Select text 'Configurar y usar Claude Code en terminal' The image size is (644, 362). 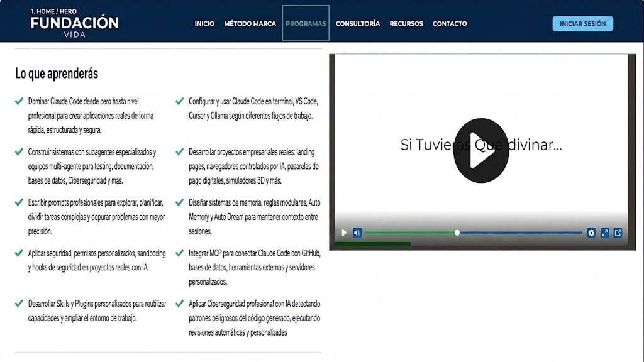241,101
